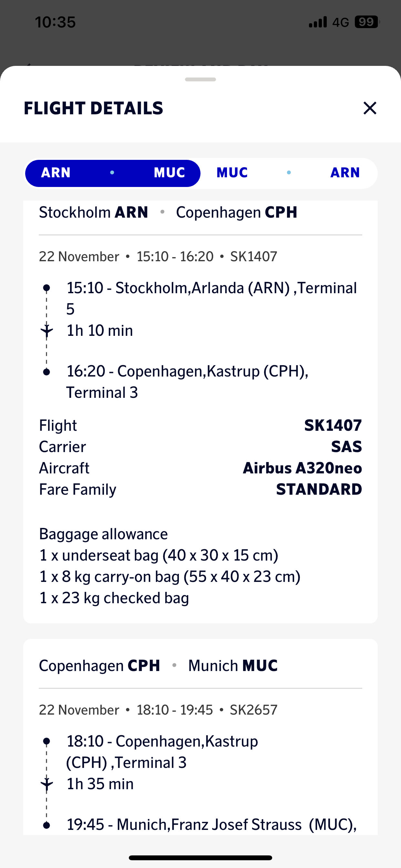401x868 pixels.
Task: Tap the airplane icon beside 1h 10 min
Action: (x=47, y=331)
